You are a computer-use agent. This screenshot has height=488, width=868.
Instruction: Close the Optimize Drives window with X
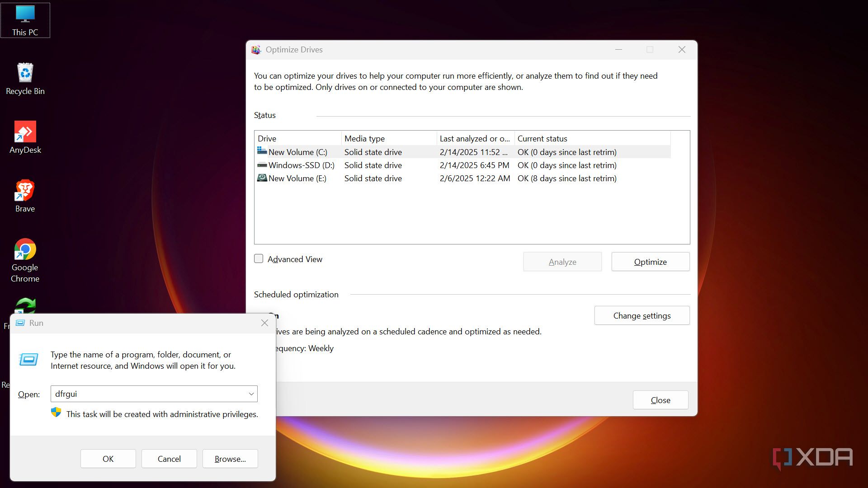[x=682, y=49]
